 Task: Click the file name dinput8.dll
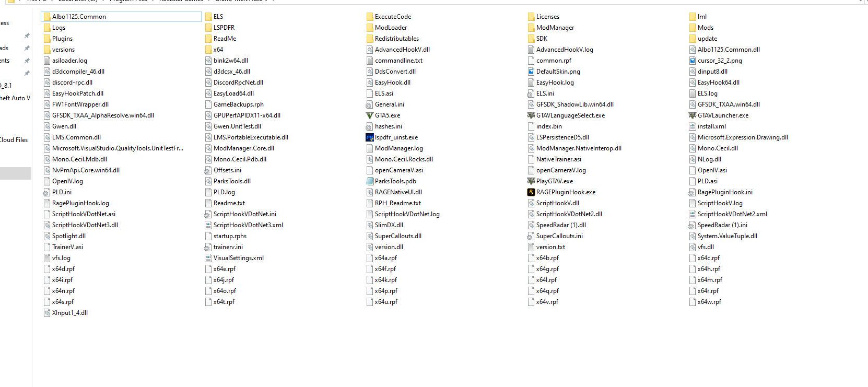point(712,72)
